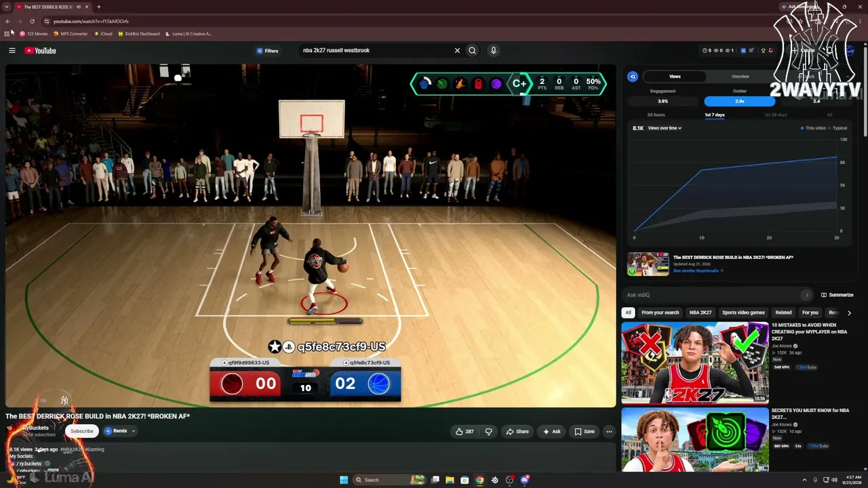Show the 1st 7 days range

715,115
